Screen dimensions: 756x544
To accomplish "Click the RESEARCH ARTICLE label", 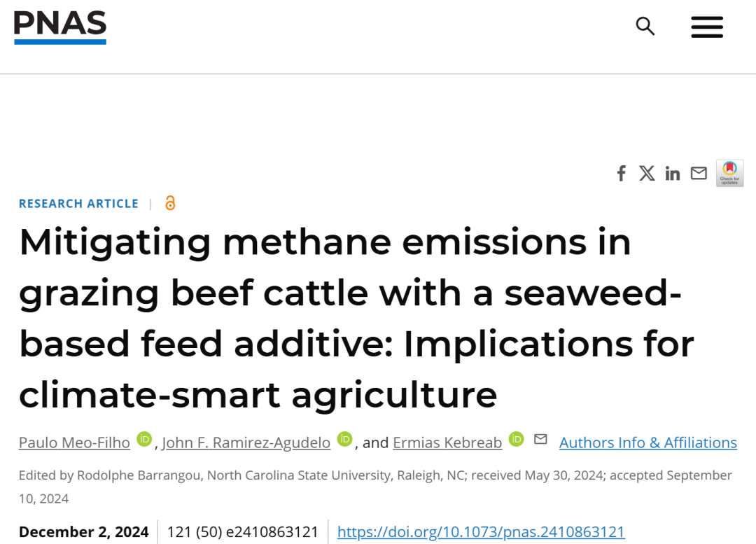I will tap(78, 204).
